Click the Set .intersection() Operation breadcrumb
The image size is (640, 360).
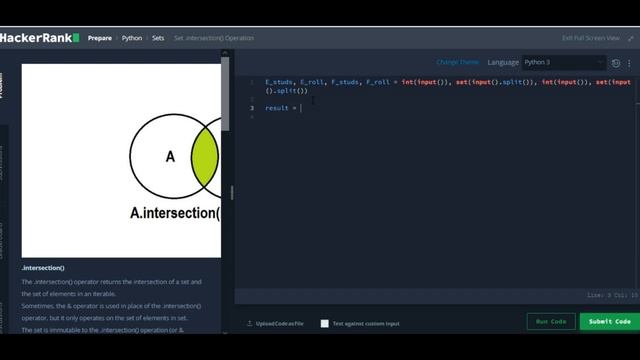click(214, 38)
